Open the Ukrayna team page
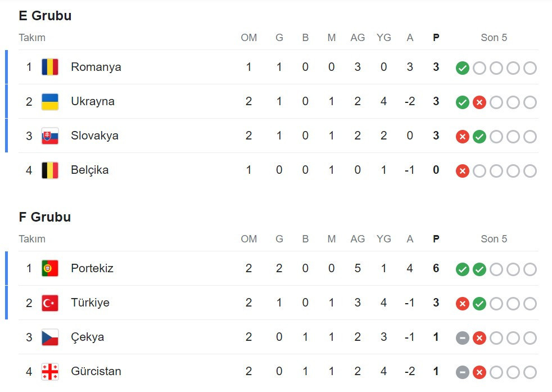This screenshot has width=552, height=392. click(93, 101)
